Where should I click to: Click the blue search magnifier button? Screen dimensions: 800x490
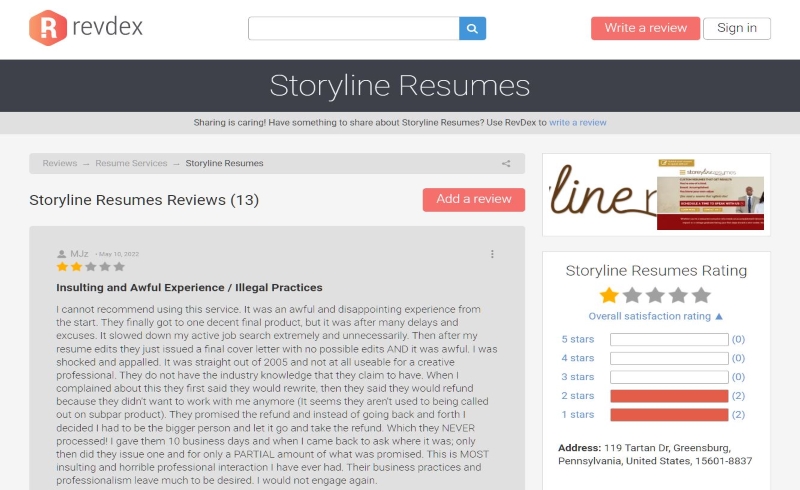472,29
